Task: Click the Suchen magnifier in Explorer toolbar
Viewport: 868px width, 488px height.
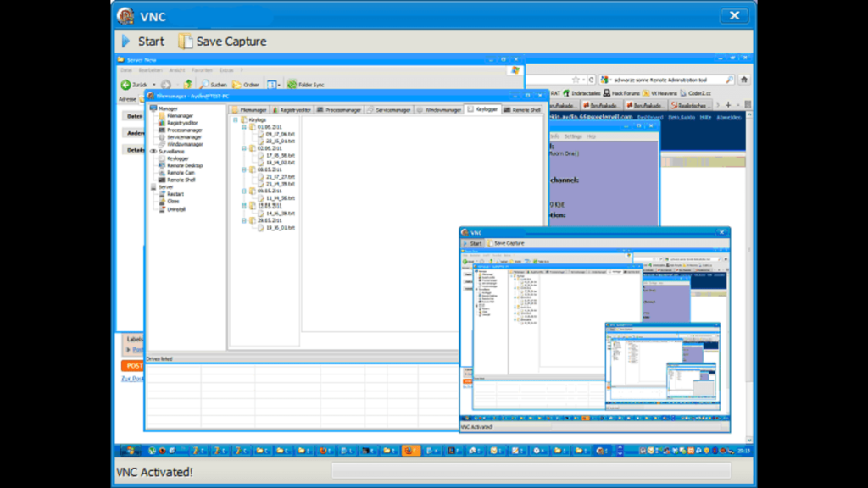Action: point(204,85)
